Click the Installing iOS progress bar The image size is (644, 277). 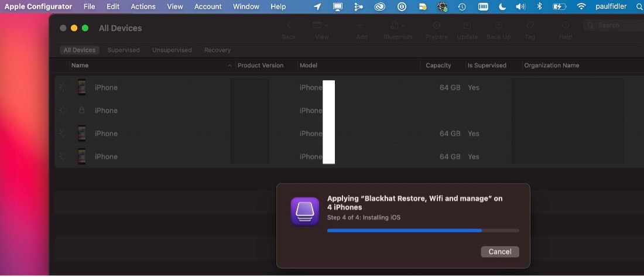click(x=423, y=231)
